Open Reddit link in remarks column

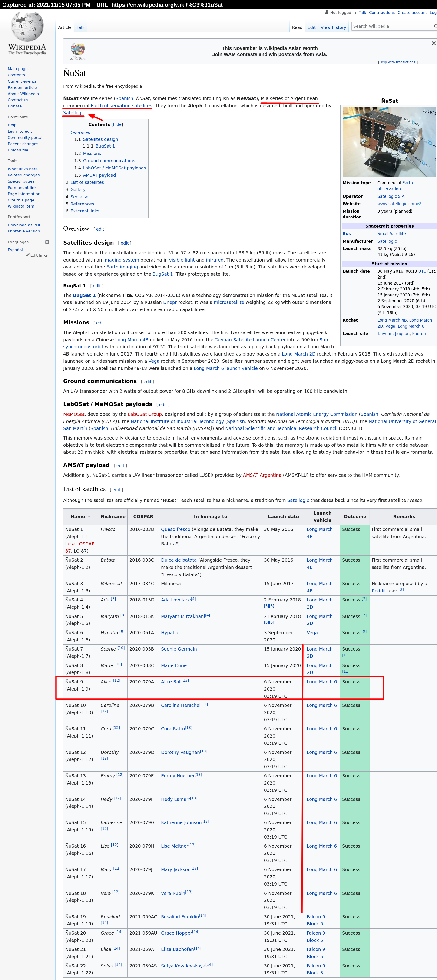379,591
